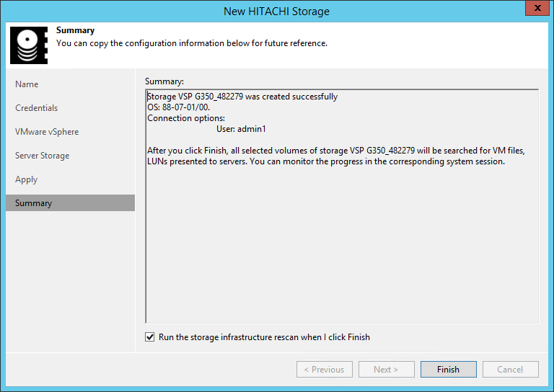
Task: Jump to the Apply step
Action: (x=26, y=179)
